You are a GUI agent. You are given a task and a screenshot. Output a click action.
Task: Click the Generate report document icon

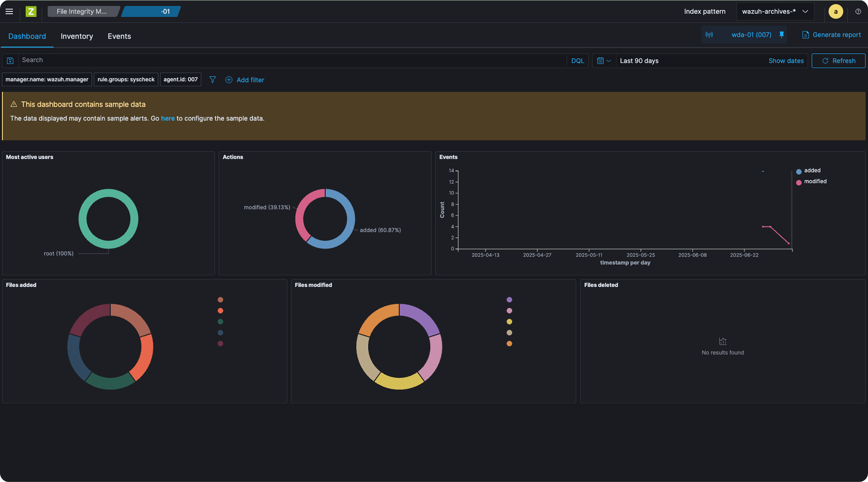805,35
